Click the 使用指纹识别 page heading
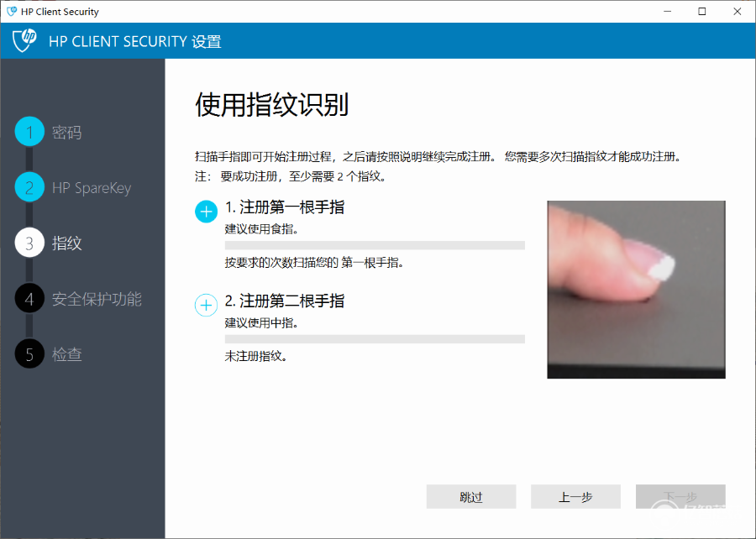This screenshot has width=756, height=539. coord(272,104)
